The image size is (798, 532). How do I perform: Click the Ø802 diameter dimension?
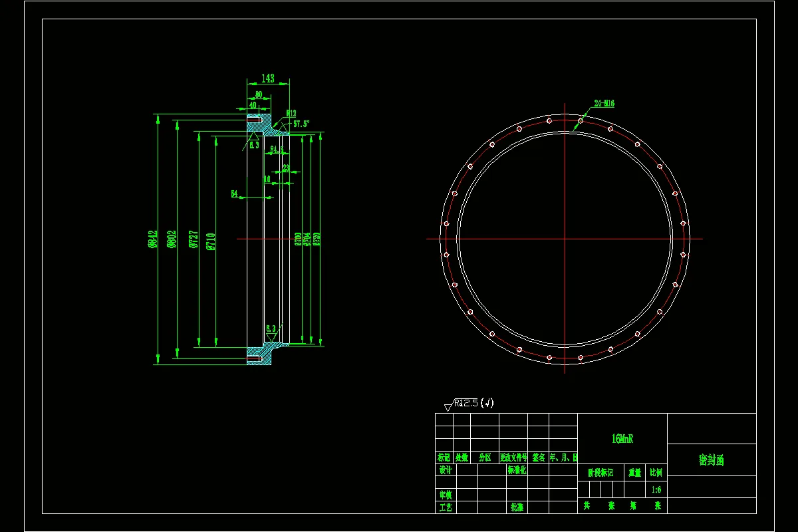point(172,239)
